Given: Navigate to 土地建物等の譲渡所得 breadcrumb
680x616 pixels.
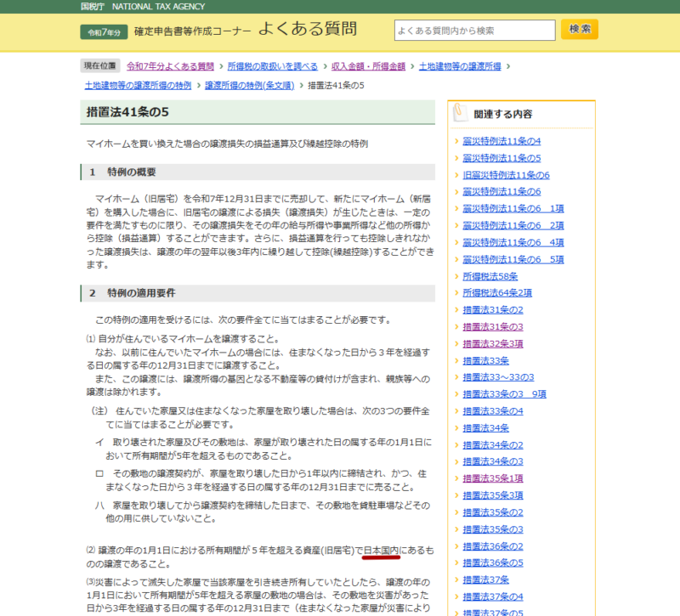Looking at the screenshot, I should [460, 65].
